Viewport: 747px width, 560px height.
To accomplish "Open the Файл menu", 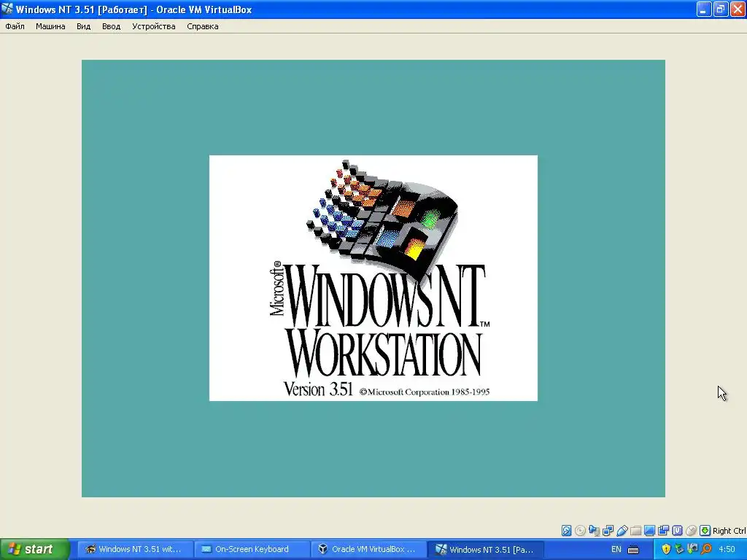I will pyautogui.click(x=15, y=27).
